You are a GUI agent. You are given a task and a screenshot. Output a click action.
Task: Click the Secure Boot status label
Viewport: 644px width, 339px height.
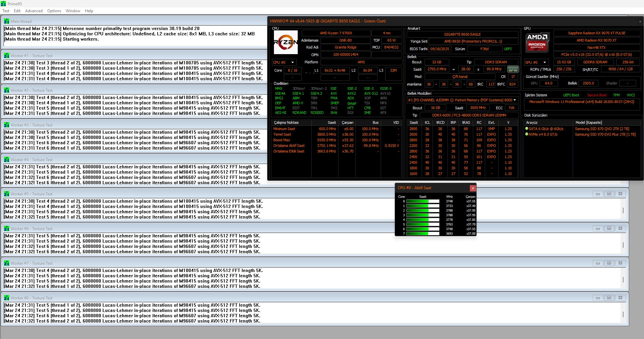pos(597,95)
